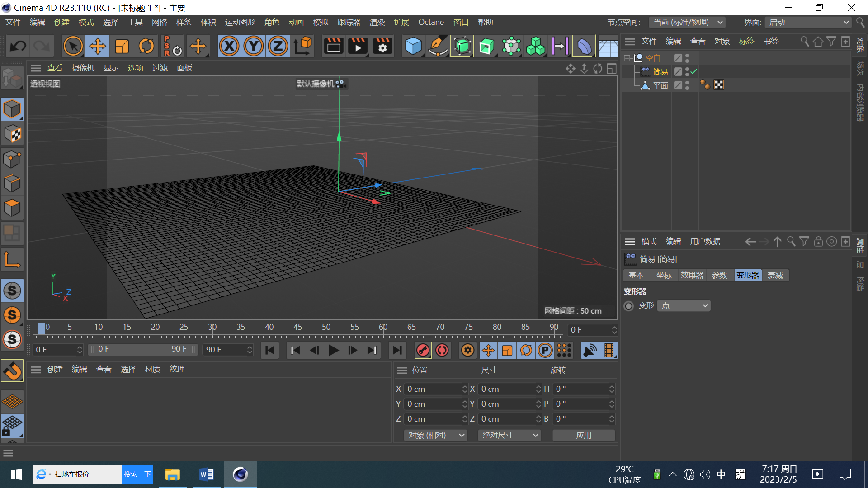Play the animation forward
The image size is (868, 488).
pos(333,350)
